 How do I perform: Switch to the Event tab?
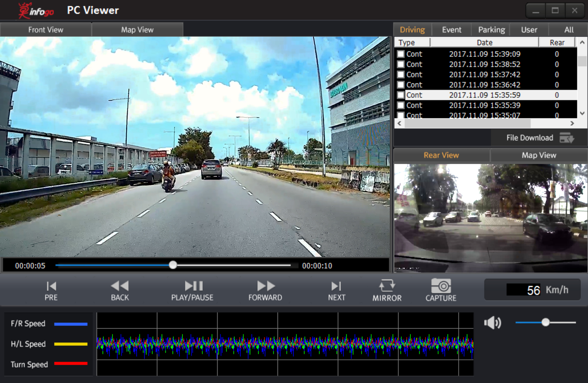point(451,30)
